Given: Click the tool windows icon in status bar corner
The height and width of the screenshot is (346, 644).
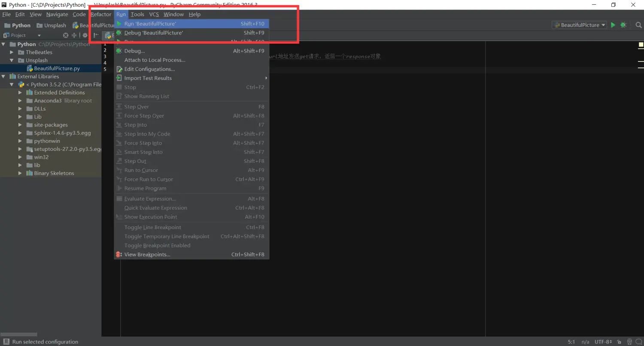Looking at the screenshot, I should pyautogui.click(x=6, y=342).
